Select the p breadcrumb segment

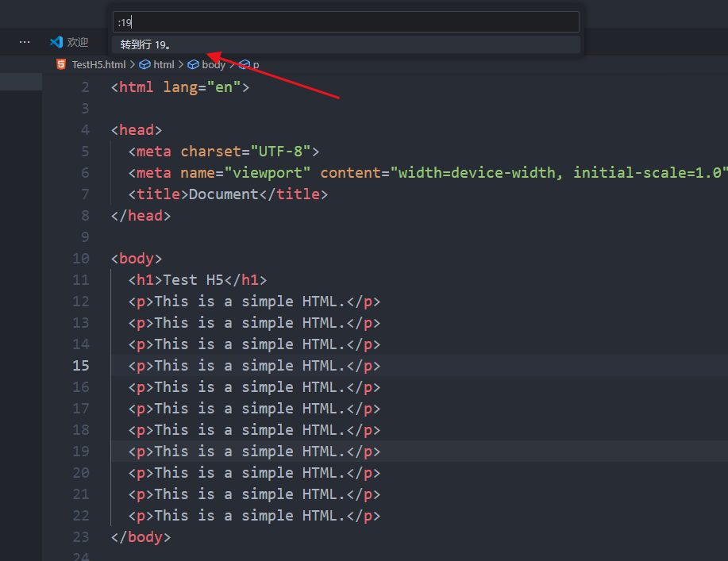click(x=256, y=64)
